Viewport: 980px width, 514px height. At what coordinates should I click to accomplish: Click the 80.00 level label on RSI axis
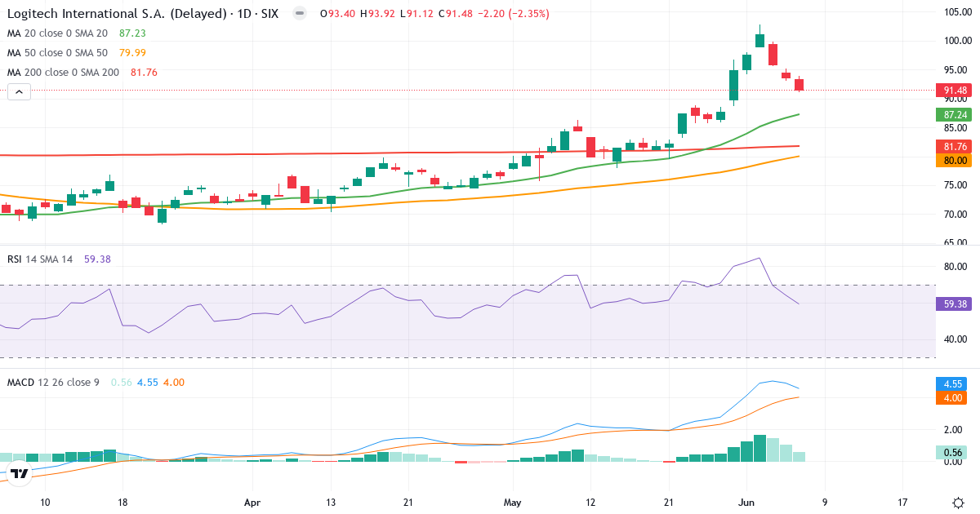pos(955,267)
